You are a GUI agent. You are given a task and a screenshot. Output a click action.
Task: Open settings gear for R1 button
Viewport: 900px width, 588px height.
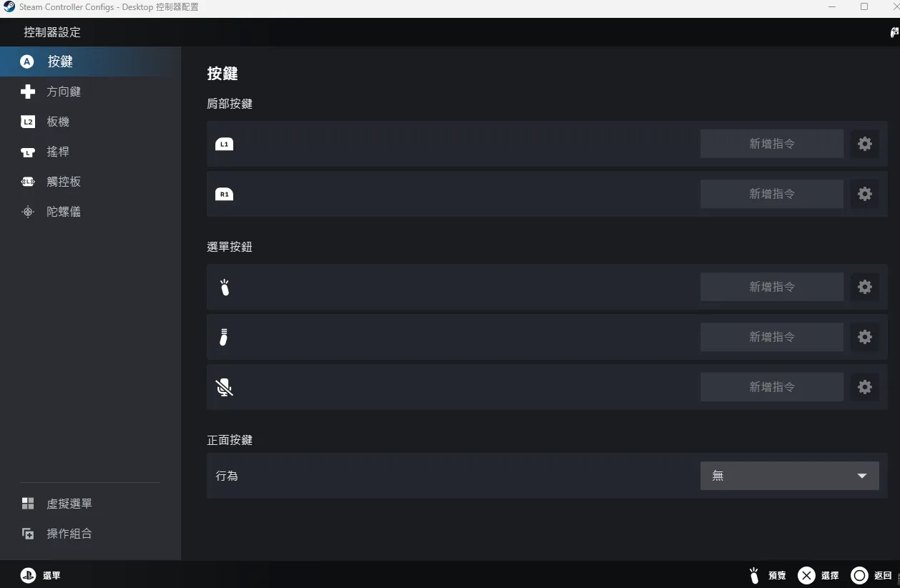pos(864,194)
